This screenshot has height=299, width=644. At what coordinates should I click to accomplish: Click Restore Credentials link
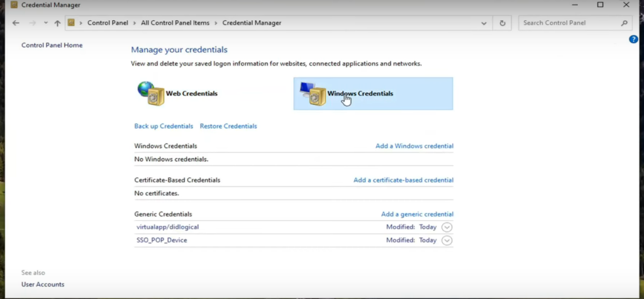pos(228,126)
